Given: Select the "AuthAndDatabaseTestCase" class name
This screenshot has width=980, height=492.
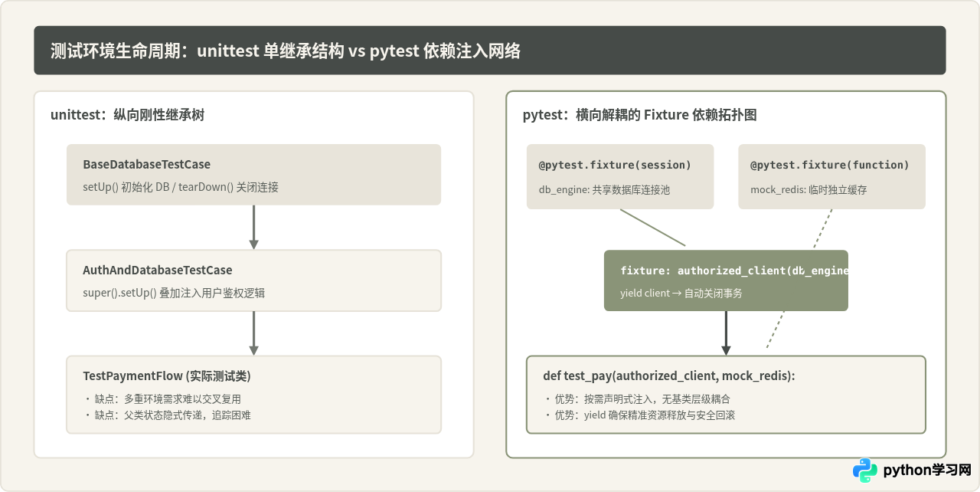Looking at the screenshot, I should point(157,270).
